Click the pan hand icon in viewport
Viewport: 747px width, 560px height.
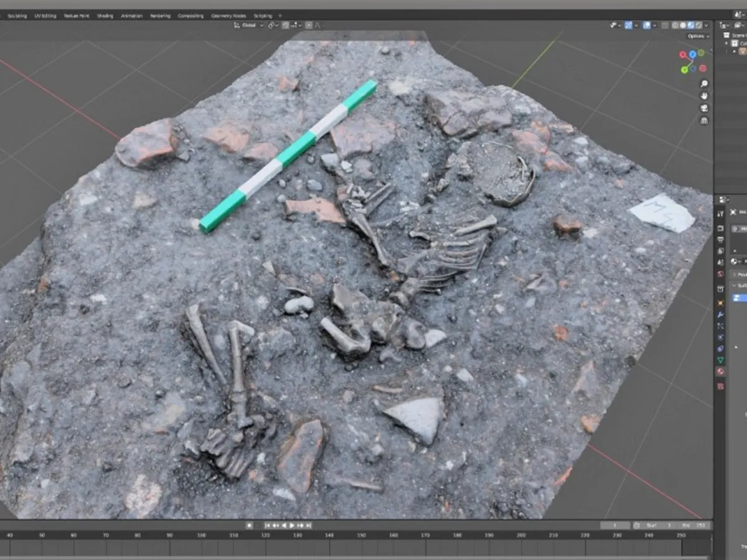pos(703,95)
